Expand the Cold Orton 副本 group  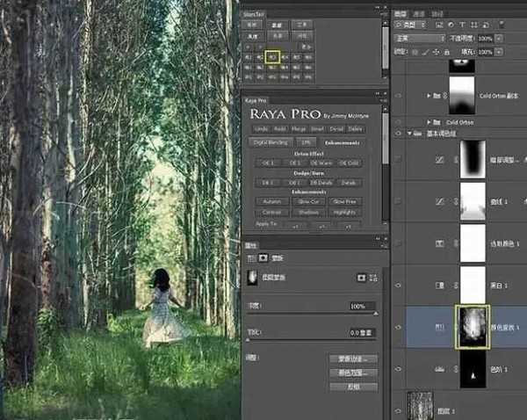click(428, 94)
